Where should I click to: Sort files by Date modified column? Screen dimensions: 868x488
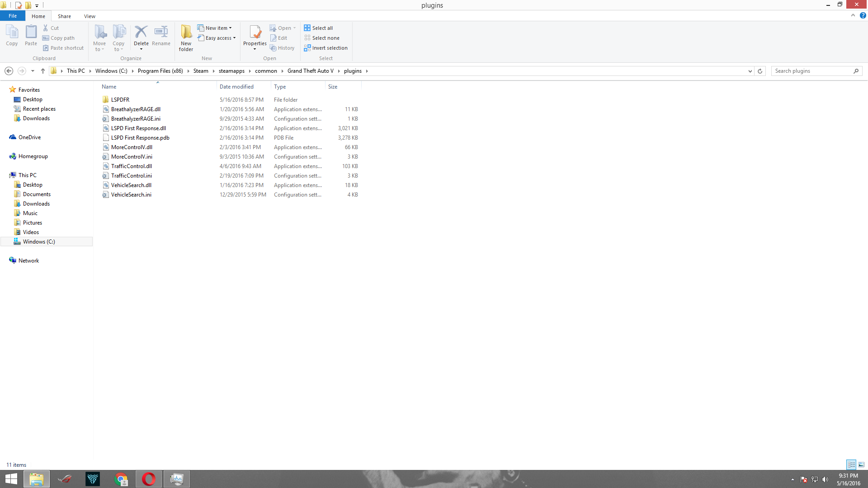pos(236,87)
